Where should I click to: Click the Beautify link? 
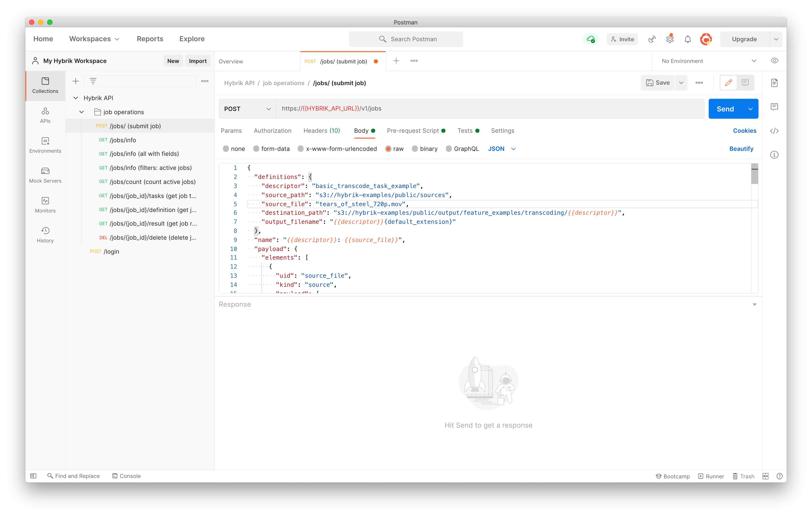click(741, 149)
